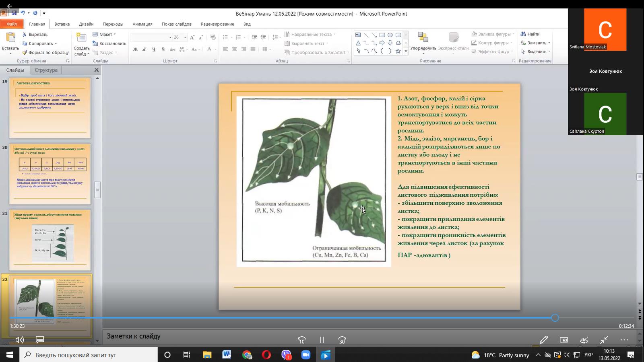The height and width of the screenshot is (362, 644).
Task: Open subtitles and captions menu
Action: (39, 340)
